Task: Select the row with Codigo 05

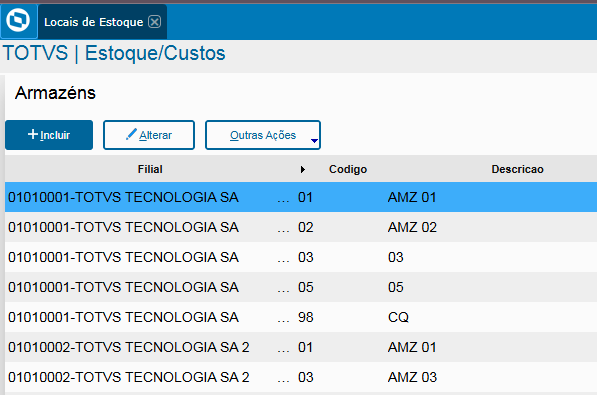Action: 301,287
